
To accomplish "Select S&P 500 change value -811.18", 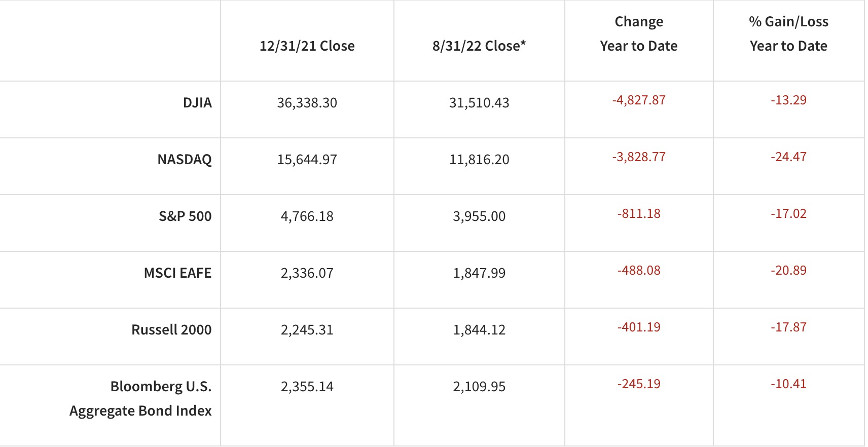I will click(x=639, y=214).
